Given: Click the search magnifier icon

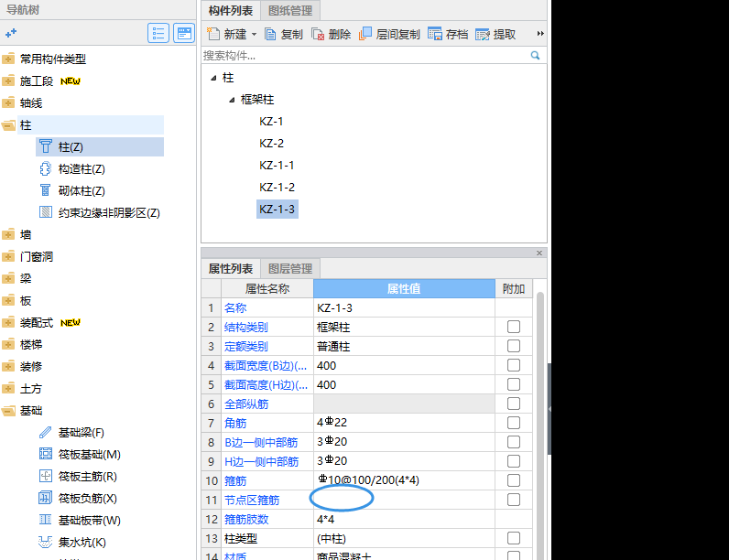Looking at the screenshot, I should 535,56.
